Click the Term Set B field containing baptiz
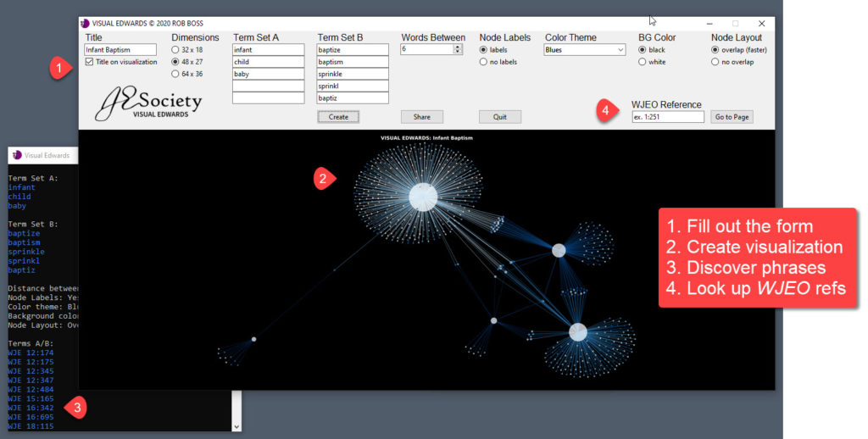This screenshot has height=439, width=868. pos(353,98)
